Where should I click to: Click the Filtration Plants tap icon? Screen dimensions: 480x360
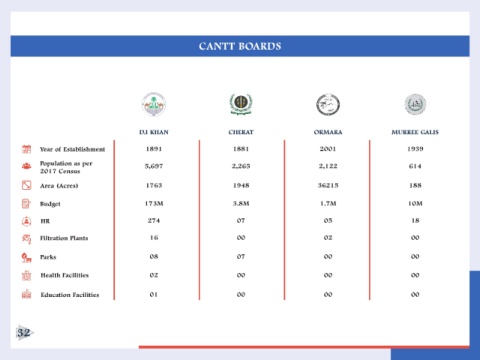click(27, 239)
